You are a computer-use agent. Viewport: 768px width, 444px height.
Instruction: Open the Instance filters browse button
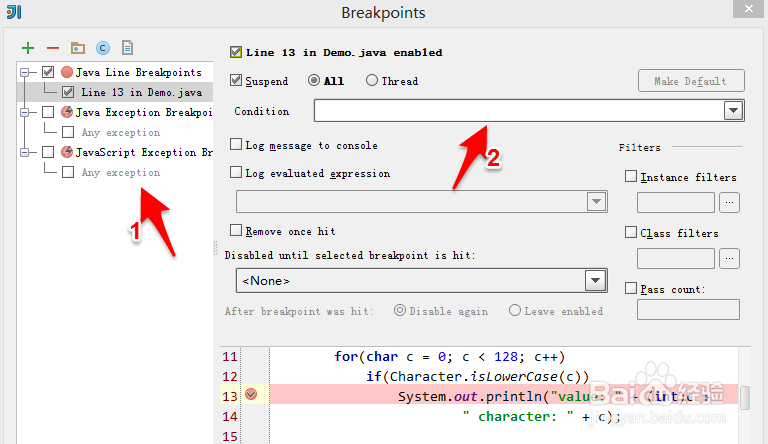[729, 202]
